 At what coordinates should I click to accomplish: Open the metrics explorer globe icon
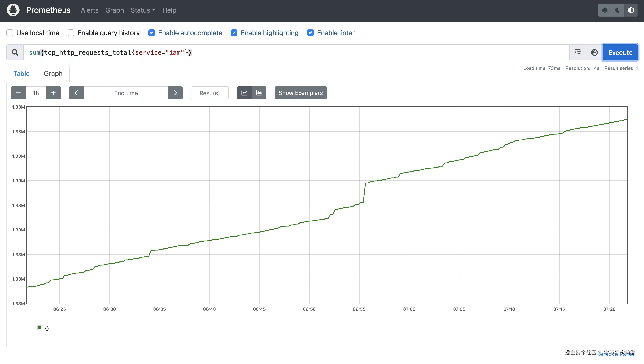point(594,52)
